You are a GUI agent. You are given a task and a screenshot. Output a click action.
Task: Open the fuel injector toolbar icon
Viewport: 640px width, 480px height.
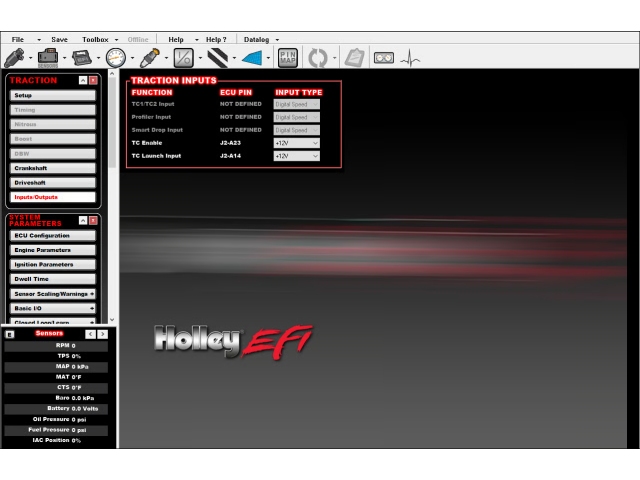(14, 58)
